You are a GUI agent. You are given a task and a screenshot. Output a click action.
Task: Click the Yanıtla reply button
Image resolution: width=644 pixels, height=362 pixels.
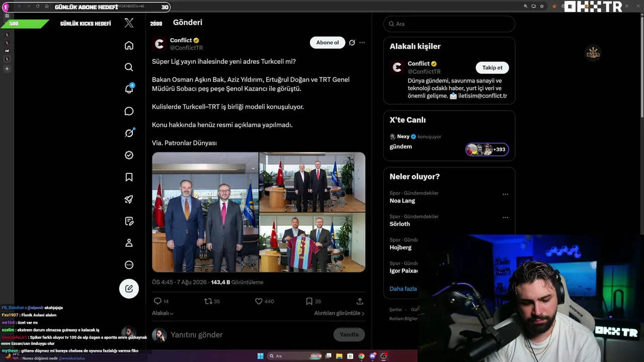[349, 335]
